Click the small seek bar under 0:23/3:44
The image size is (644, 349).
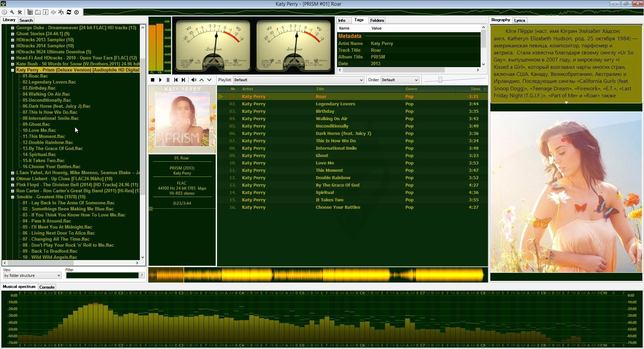click(182, 209)
